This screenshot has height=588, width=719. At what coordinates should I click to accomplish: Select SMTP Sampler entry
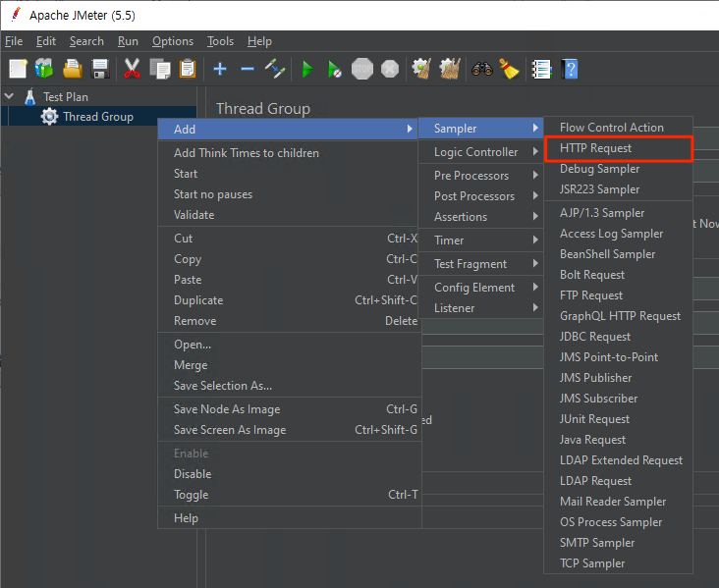click(618, 543)
